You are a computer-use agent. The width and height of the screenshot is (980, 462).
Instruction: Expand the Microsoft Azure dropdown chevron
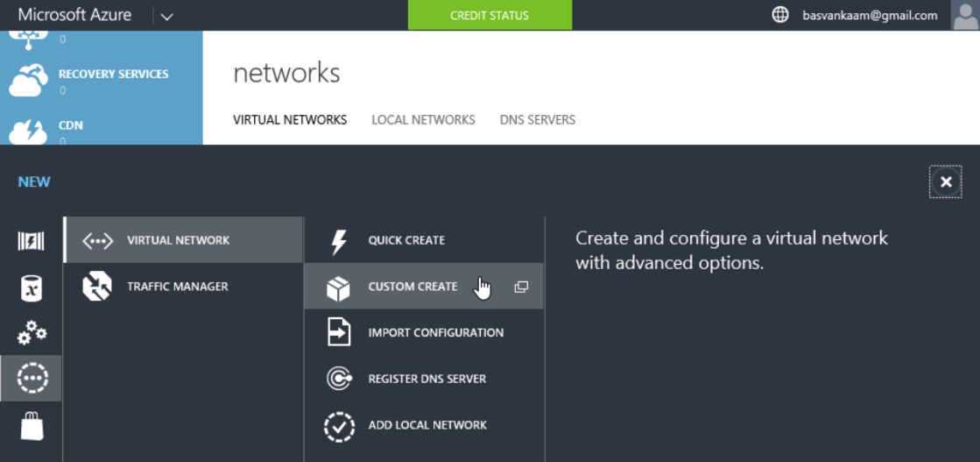pyautogui.click(x=166, y=17)
